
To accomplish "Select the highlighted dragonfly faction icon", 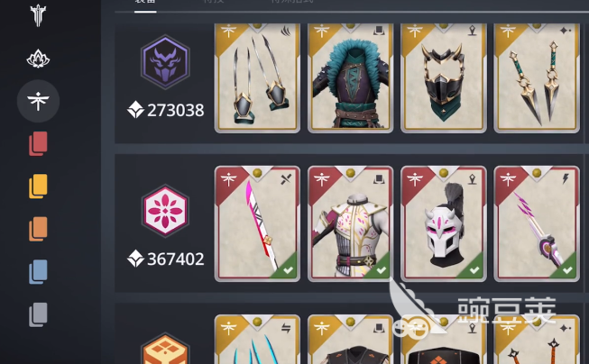I will pos(38,101).
